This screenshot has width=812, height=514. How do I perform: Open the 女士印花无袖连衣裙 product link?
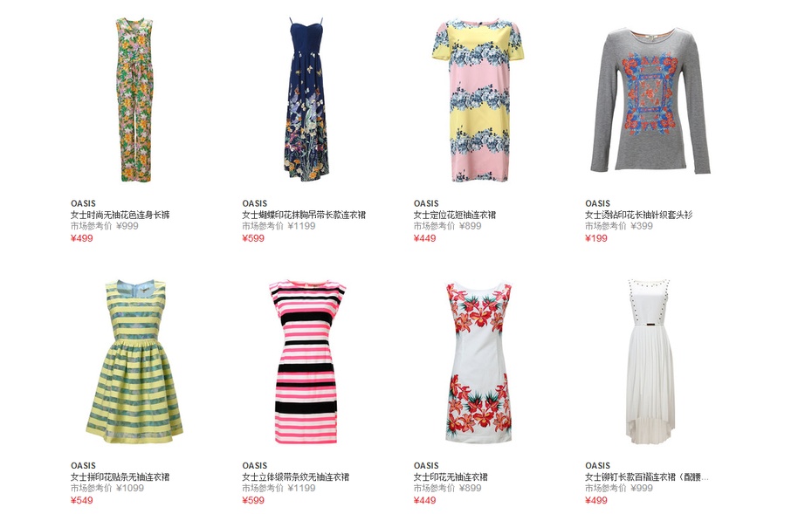tap(450, 476)
